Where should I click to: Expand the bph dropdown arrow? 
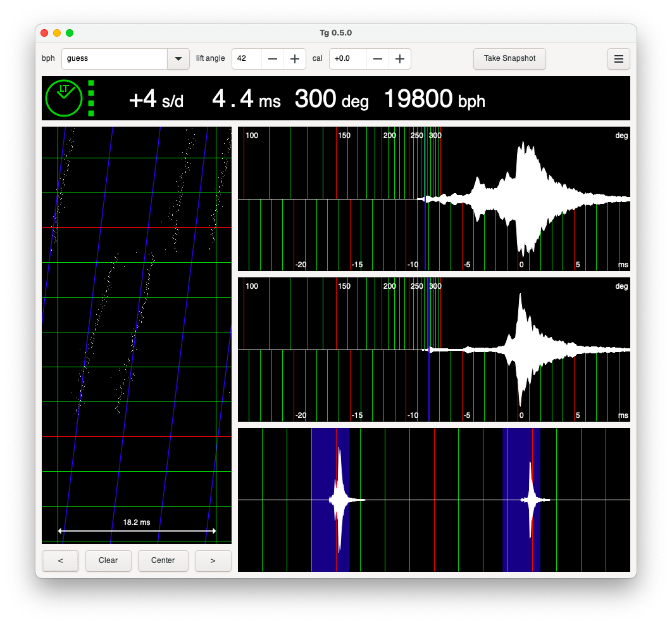point(178,59)
